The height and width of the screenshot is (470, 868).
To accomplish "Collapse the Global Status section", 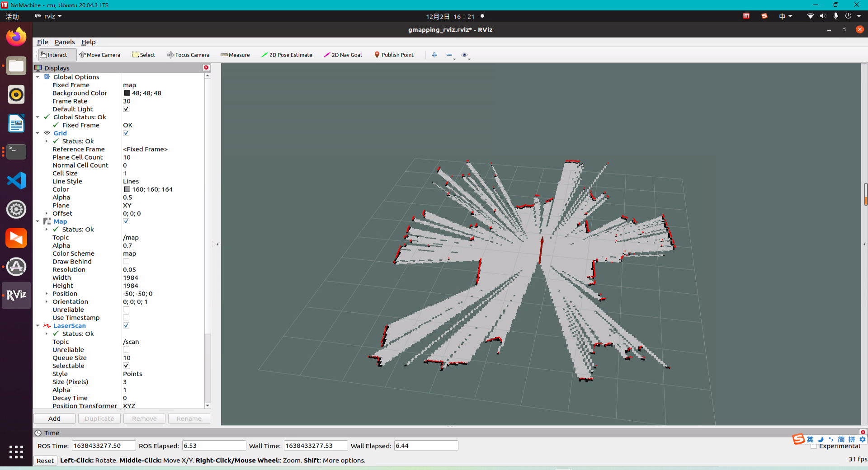I will point(38,117).
